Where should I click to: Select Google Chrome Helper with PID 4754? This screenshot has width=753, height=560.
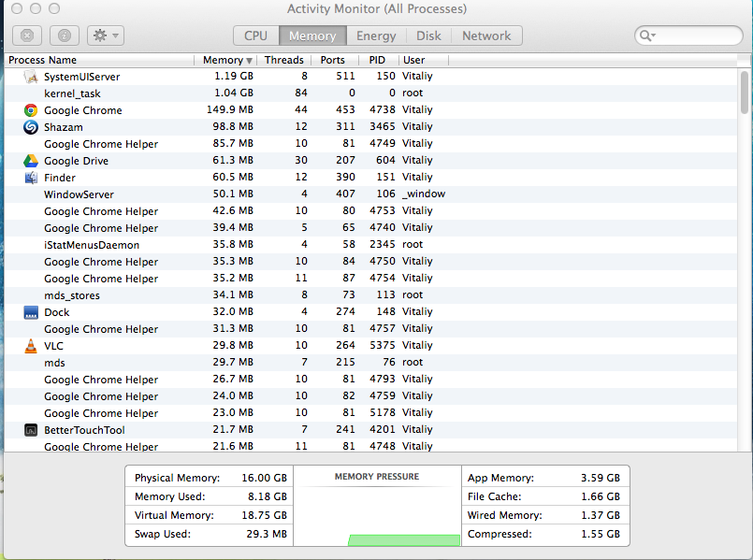(370, 279)
